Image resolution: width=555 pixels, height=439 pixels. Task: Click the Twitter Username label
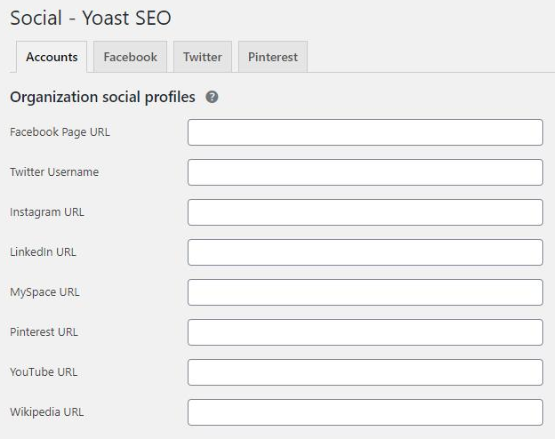coord(54,172)
